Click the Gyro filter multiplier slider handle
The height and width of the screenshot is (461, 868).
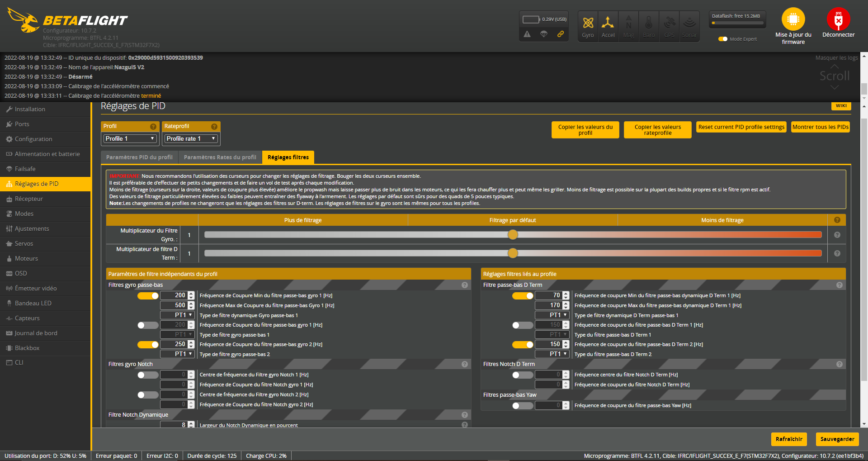[513, 235]
